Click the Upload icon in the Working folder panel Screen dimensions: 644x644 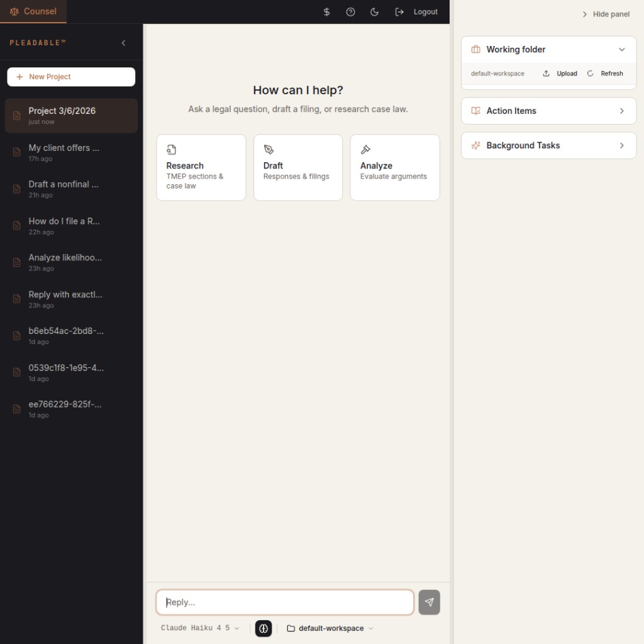[546, 73]
